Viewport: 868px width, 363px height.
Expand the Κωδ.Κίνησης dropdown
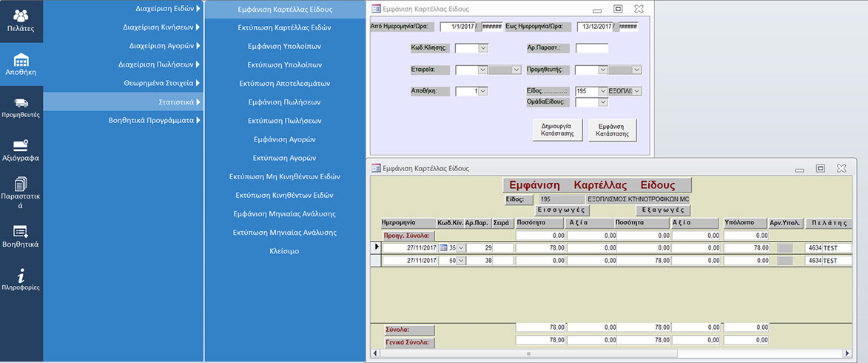[x=483, y=48]
